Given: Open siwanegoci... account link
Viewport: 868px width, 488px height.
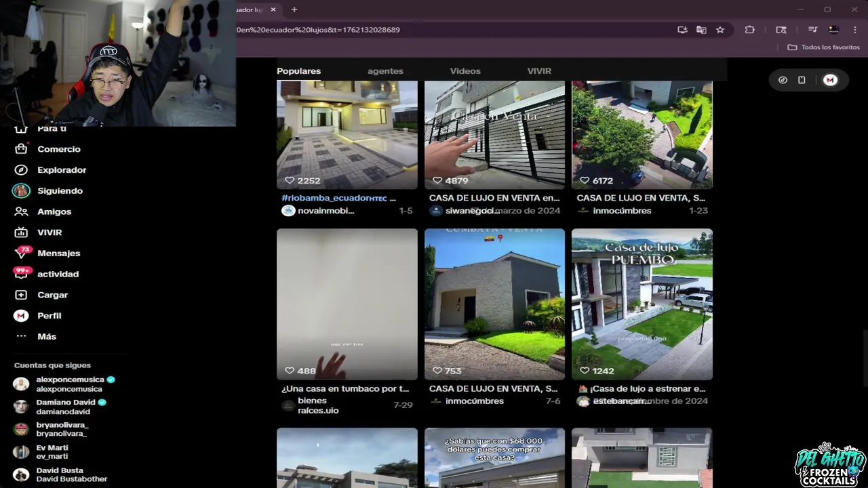Looking at the screenshot, I should tap(472, 211).
